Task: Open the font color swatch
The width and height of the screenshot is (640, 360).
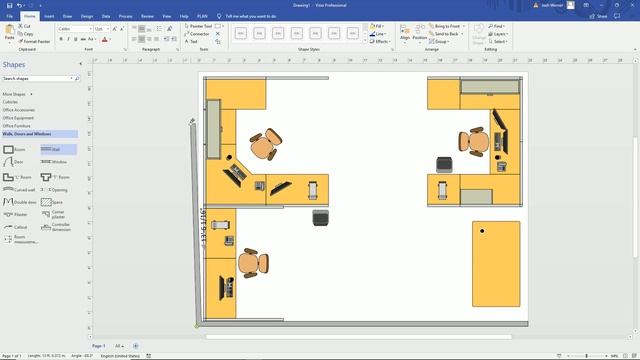Action: 104,39
